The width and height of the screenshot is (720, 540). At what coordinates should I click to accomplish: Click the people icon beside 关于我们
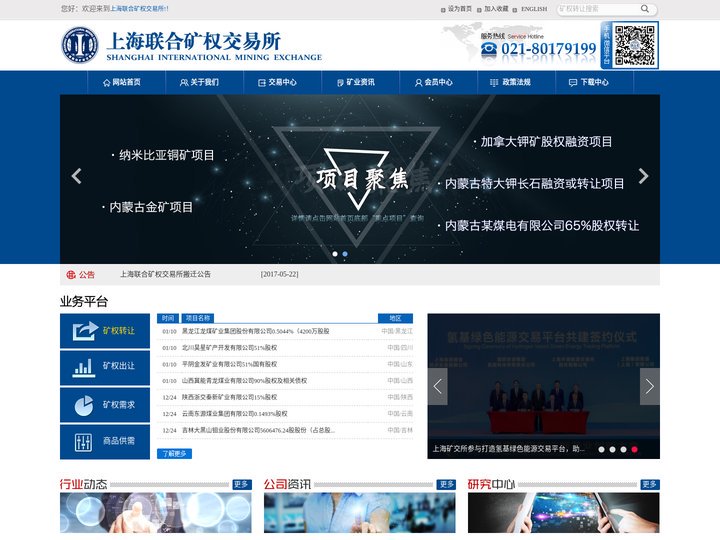184,83
